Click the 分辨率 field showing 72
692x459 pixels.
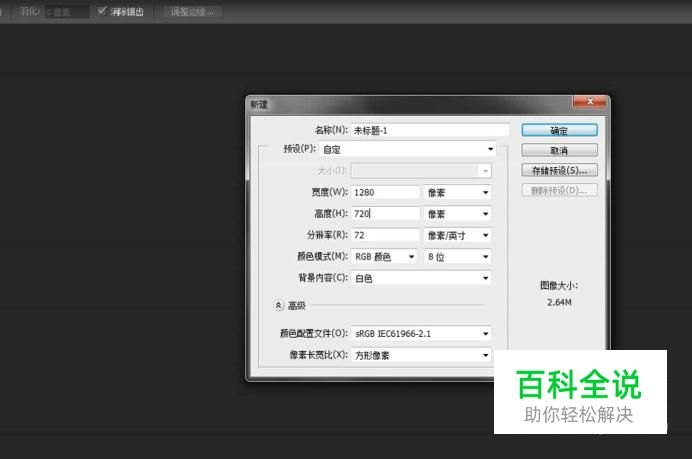pos(385,235)
